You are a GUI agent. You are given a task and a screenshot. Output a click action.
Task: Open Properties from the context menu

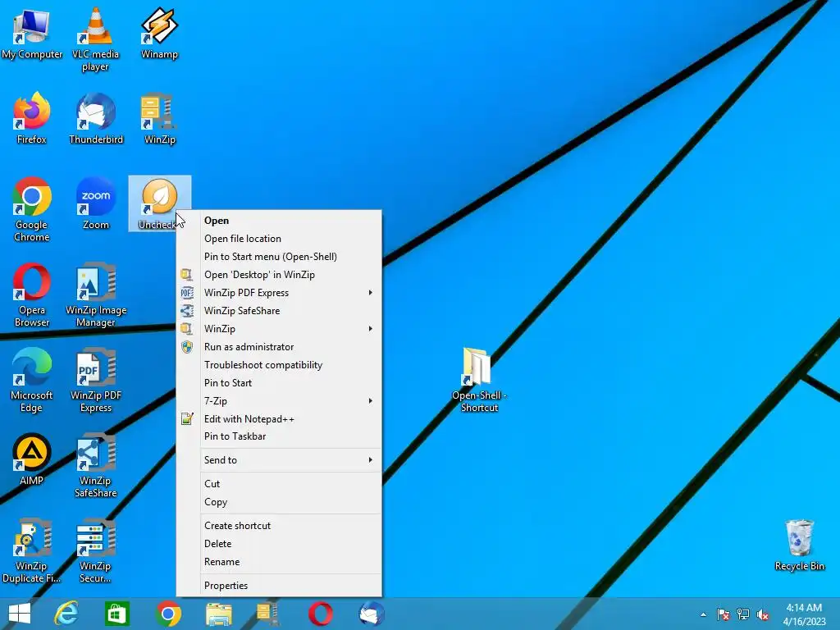pos(279,586)
